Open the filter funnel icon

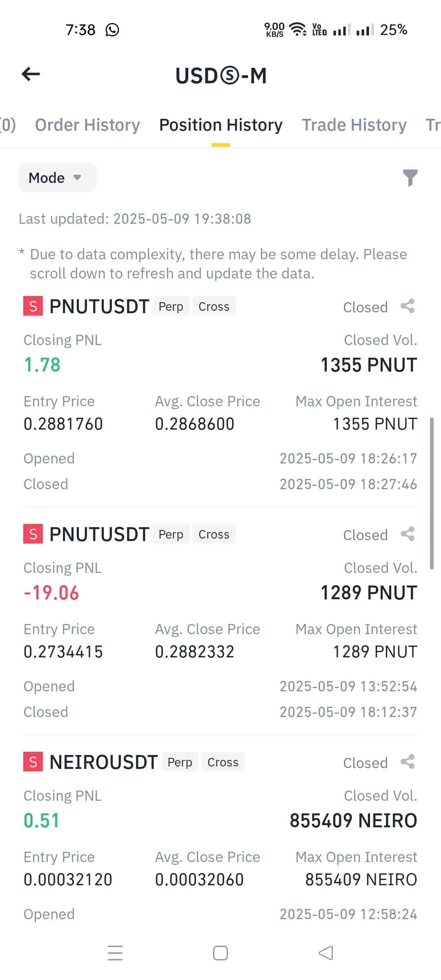410,178
